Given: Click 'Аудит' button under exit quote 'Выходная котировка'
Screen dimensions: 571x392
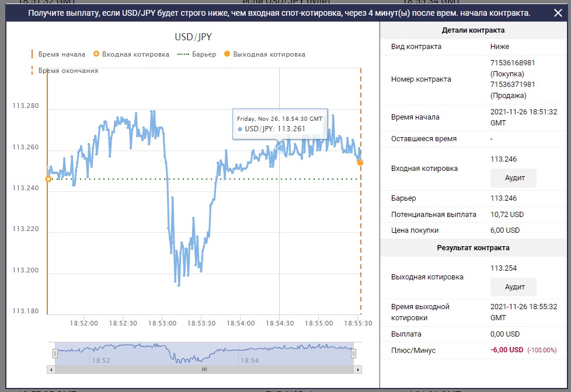Looking at the screenshot, I should [x=513, y=287].
